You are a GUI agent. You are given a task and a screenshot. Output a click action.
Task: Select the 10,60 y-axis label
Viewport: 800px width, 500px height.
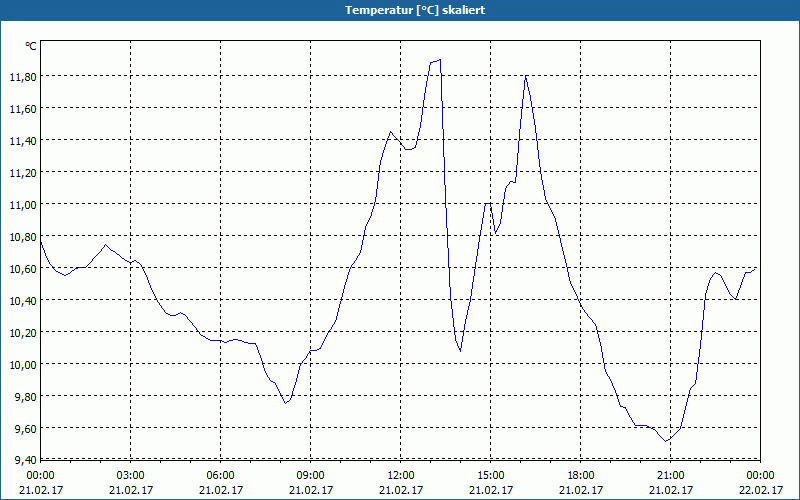(23, 269)
